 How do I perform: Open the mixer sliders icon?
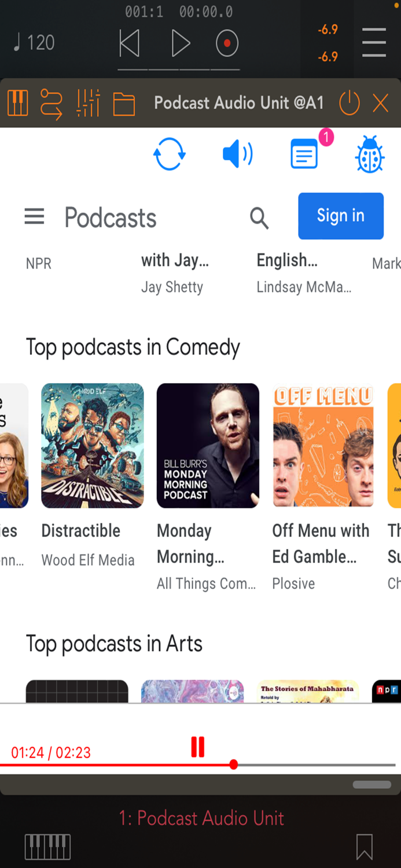click(88, 103)
